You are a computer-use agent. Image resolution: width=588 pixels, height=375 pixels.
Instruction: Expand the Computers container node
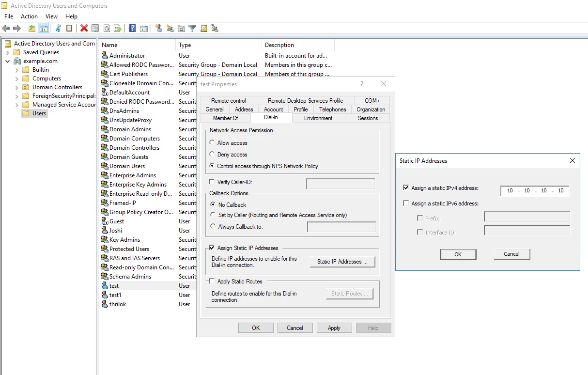(x=17, y=78)
